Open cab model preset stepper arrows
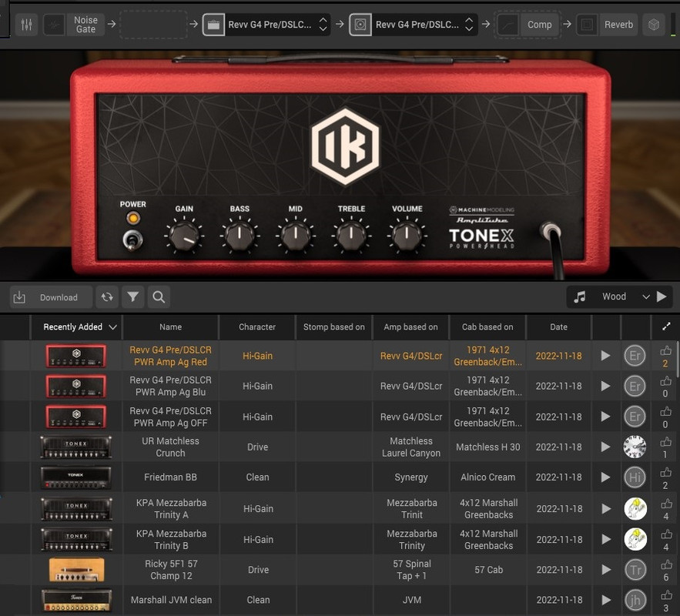This screenshot has height=616, width=680. (x=469, y=25)
